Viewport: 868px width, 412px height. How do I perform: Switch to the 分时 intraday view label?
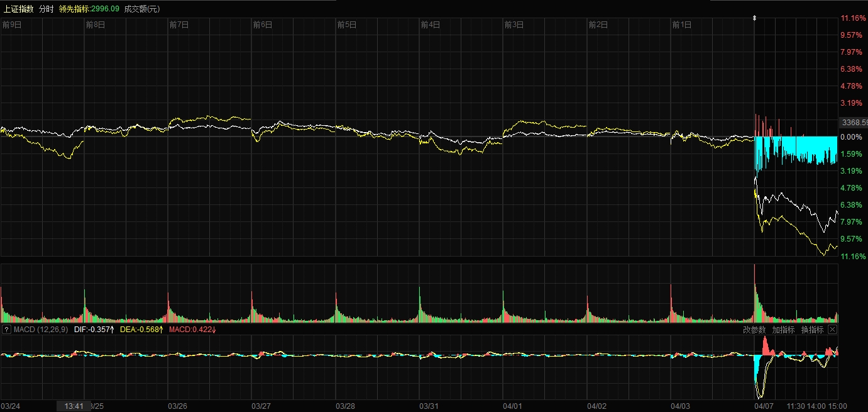[46, 9]
